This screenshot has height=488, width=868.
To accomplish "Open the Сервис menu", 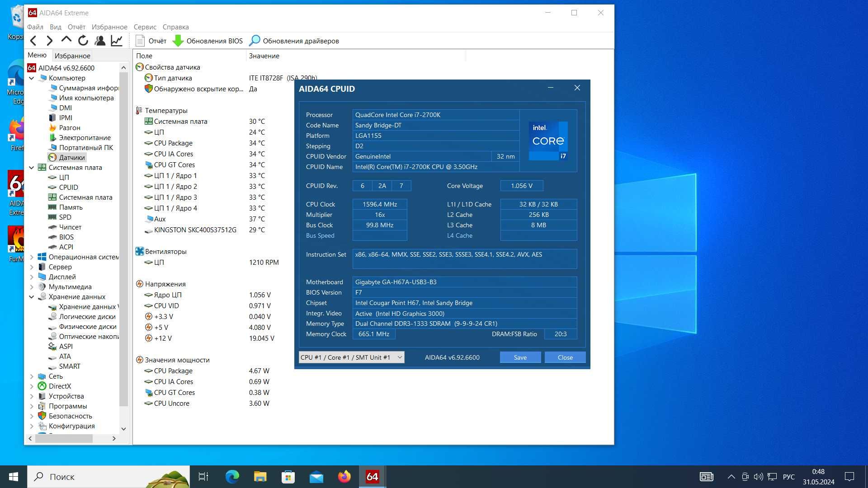I will (x=145, y=27).
